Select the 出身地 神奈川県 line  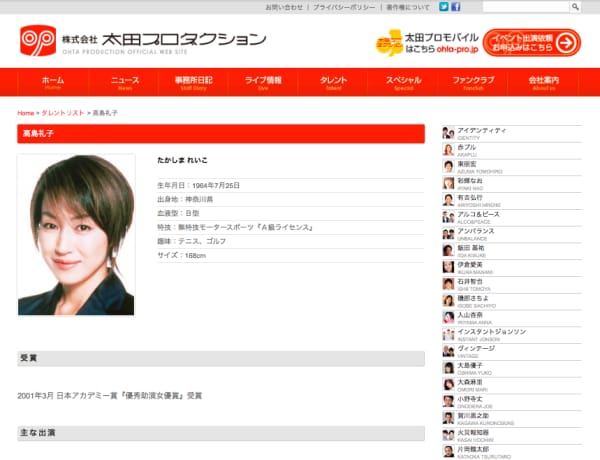pos(185,199)
